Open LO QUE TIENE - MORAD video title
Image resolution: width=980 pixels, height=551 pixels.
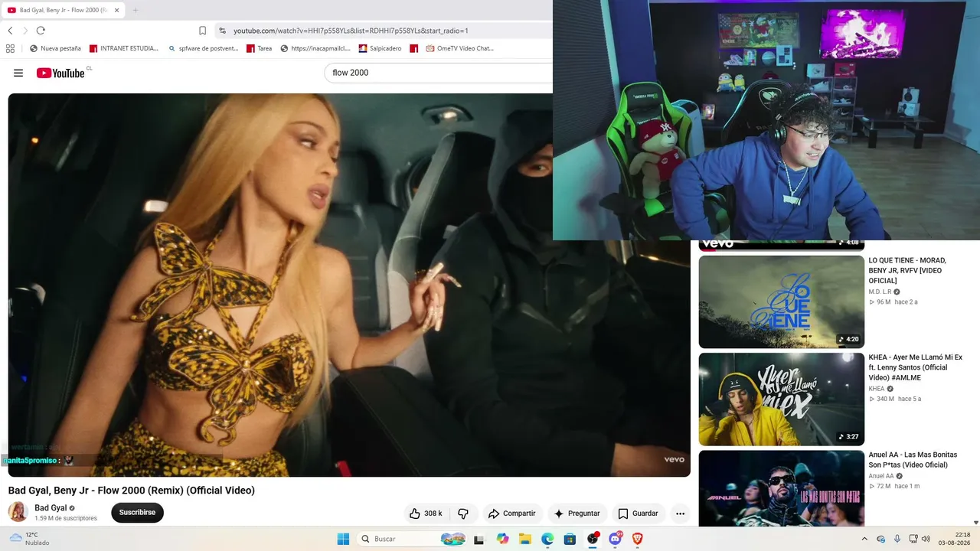coord(907,270)
